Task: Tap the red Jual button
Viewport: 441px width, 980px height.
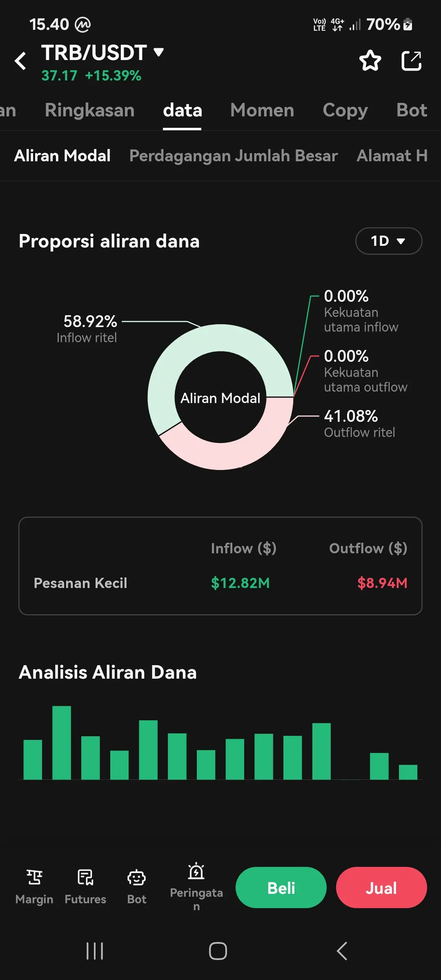Action: [381, 888]
